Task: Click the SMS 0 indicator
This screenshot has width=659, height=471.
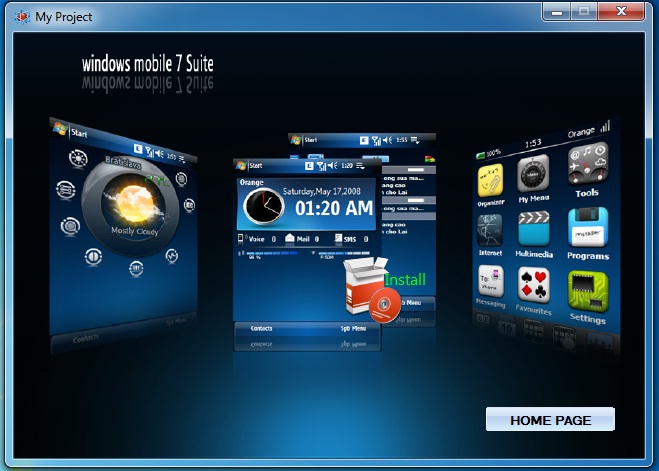Action: click(352, 239)
